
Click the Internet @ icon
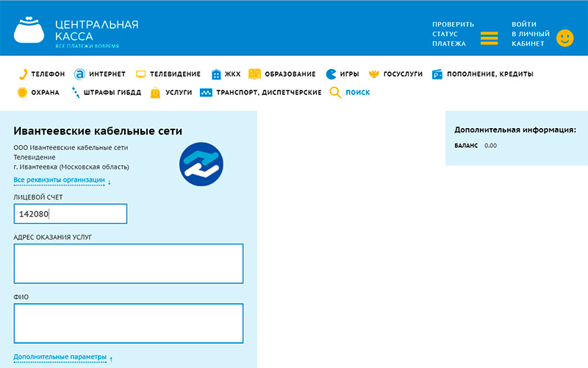tap(79, 74)
